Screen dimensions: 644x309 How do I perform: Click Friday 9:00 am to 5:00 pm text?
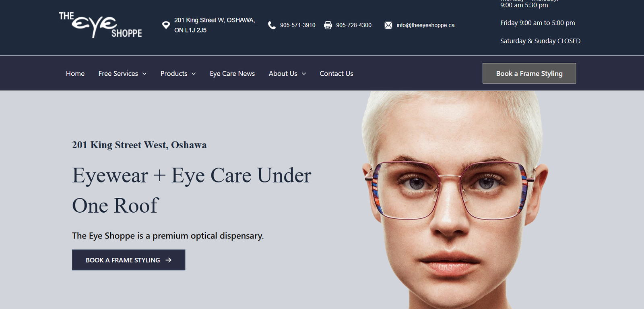point(537,23)
